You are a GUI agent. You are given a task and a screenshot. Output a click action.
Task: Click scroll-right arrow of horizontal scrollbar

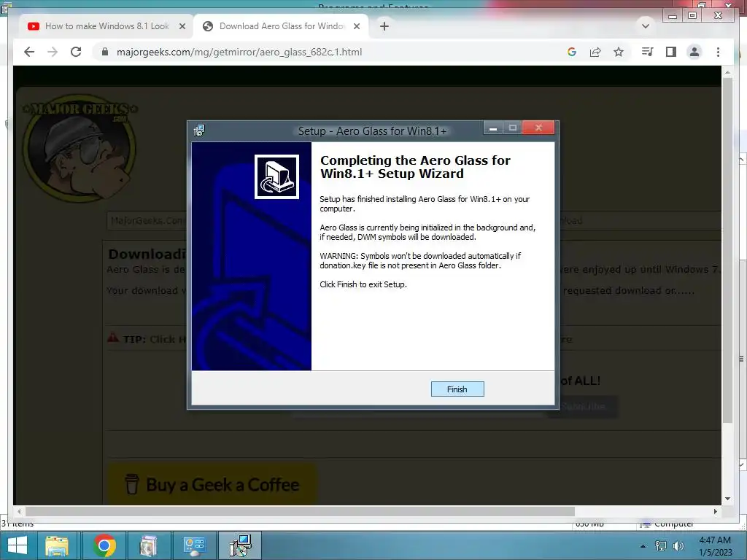715,511
